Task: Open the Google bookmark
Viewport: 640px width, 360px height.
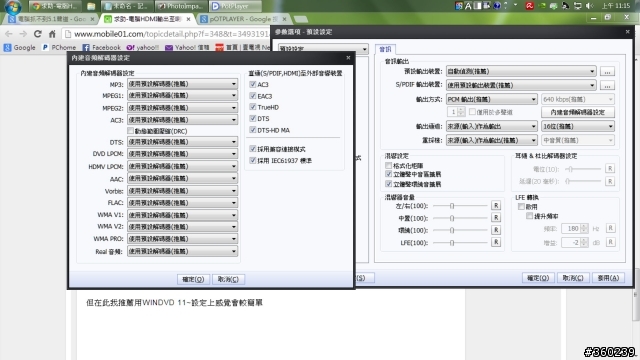Action: (20, 47)
